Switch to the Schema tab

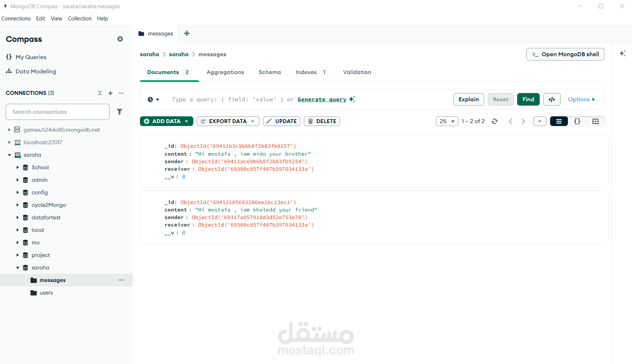270,72
